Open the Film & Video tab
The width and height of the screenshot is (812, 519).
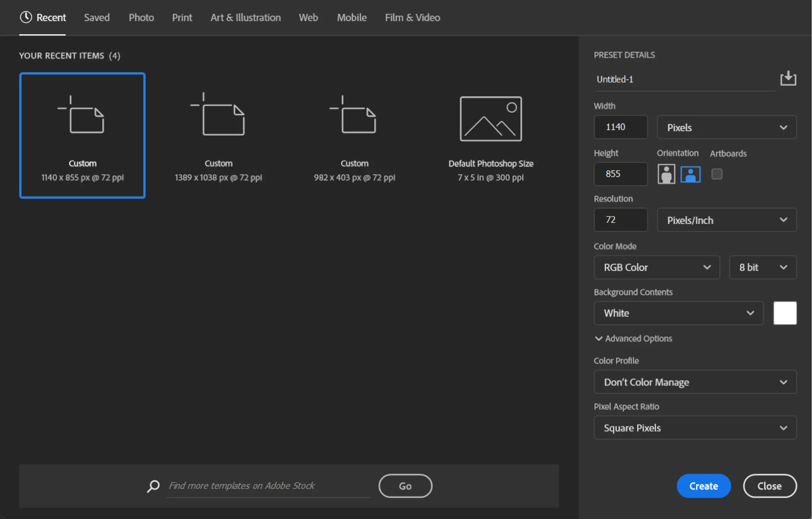pos(412,17)
